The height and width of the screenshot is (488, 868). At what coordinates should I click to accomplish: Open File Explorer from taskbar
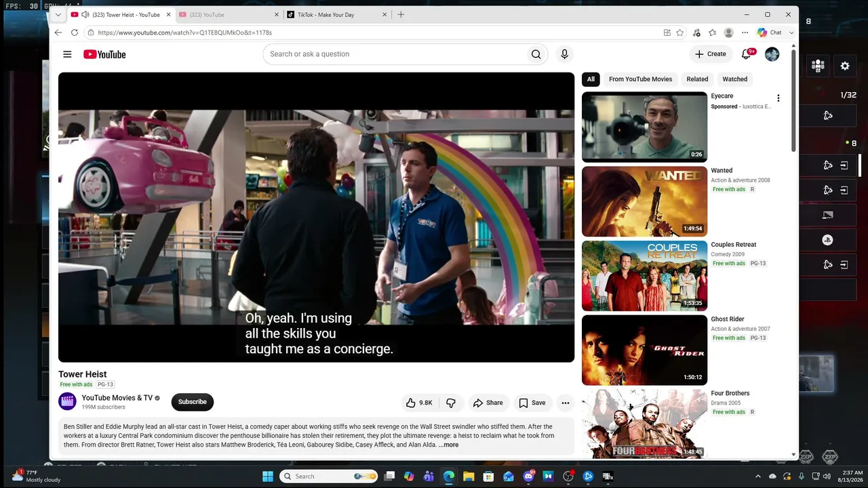(x=469, y=476)
